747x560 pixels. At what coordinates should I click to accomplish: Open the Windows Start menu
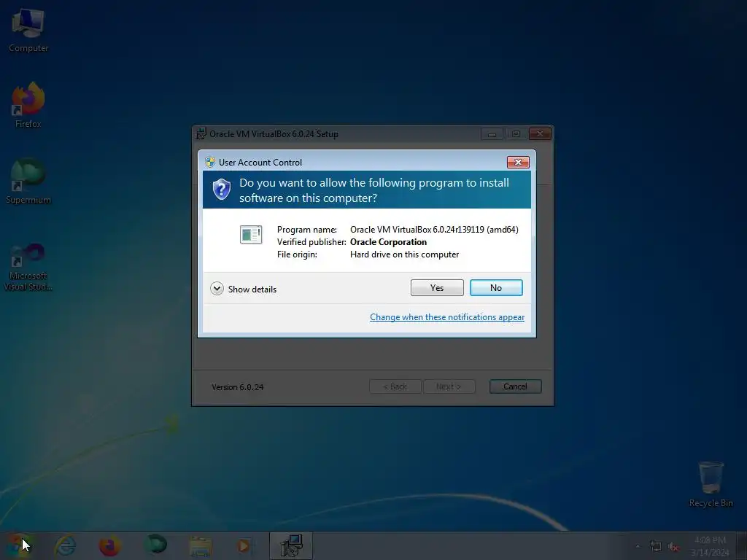18,545
